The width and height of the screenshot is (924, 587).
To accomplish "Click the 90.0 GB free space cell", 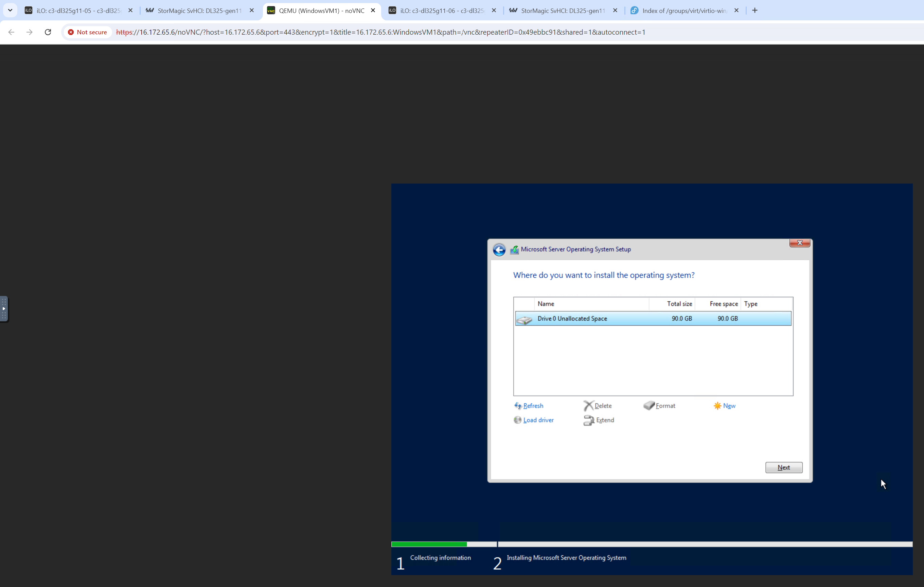I will point(728,318).
